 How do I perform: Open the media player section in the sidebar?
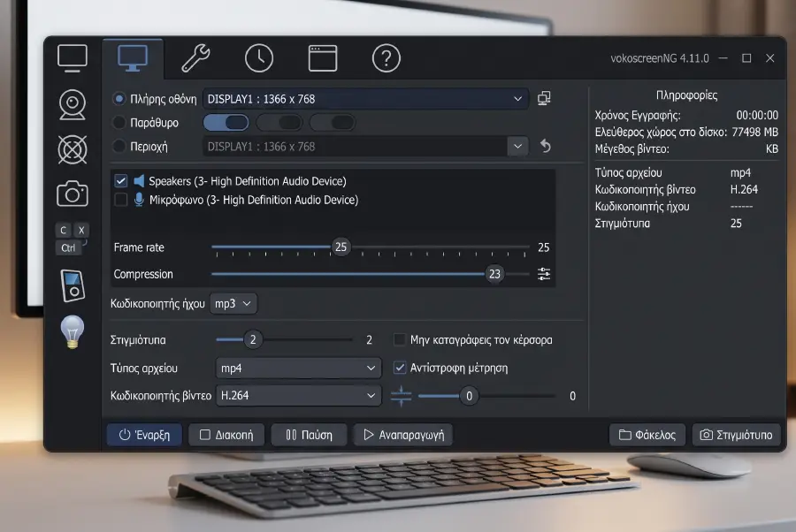point(73,285)
